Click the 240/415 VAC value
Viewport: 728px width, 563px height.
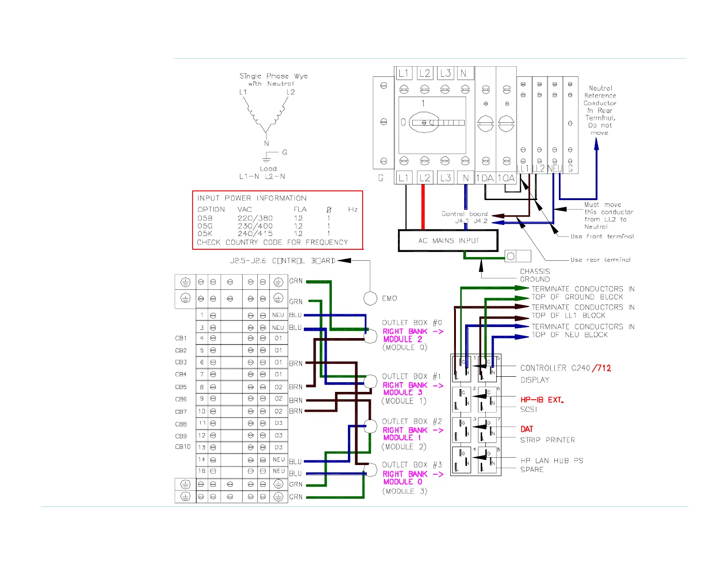tap(255, 234)
